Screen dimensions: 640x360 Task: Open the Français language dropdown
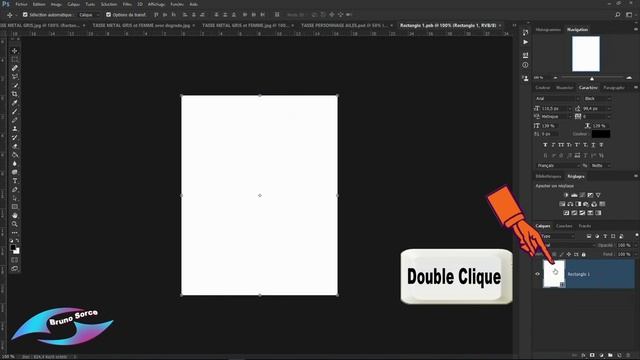click(558, 166)
